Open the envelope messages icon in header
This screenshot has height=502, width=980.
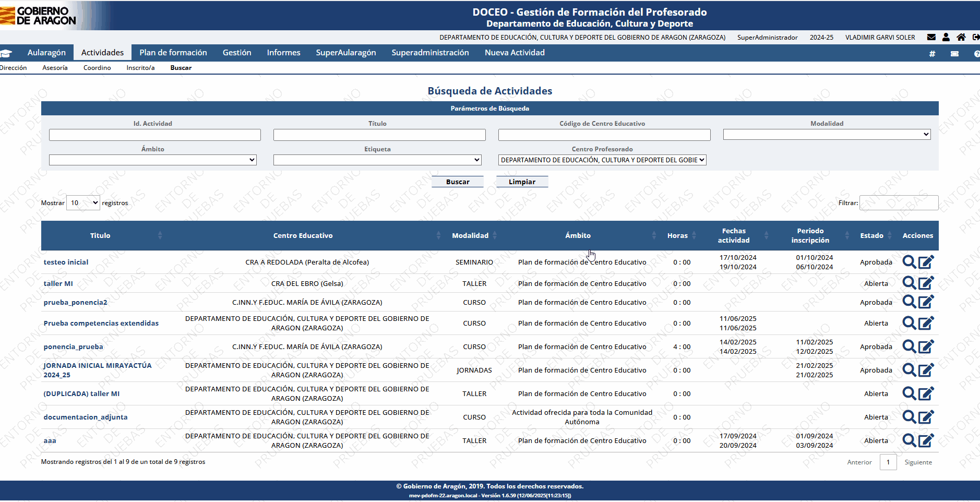coord(931,37)
